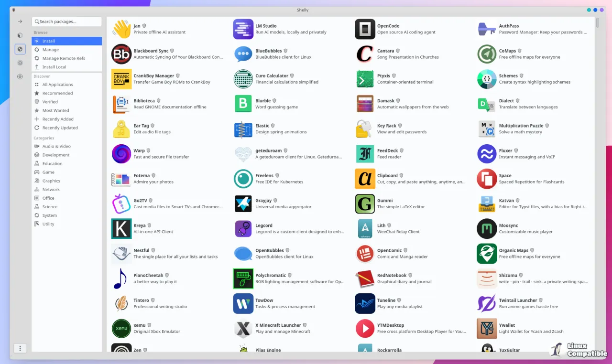Screen dimensions: 612x364
Task: Select the YTMDesktop red play icon
Action: (x=365, y=328)
